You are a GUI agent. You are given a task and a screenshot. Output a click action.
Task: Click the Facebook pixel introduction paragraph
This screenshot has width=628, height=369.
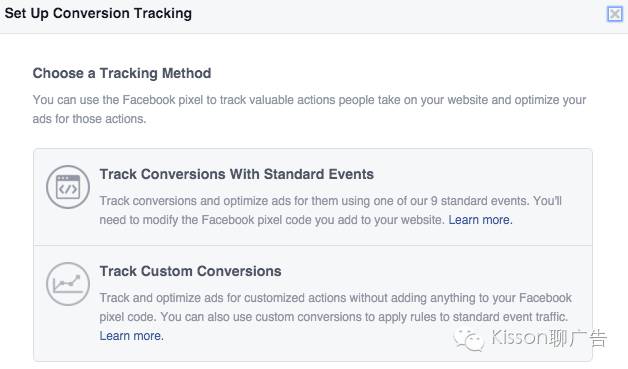[x=309, y=109]
